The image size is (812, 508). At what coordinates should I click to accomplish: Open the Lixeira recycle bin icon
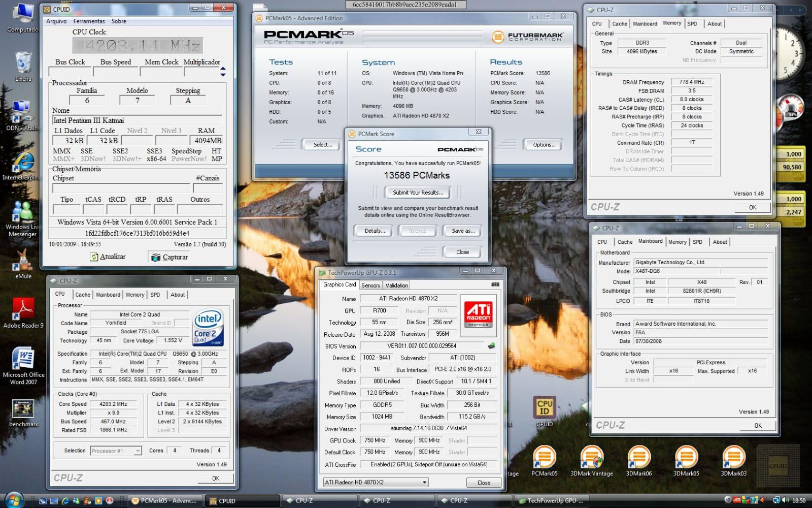click(23, 66)
